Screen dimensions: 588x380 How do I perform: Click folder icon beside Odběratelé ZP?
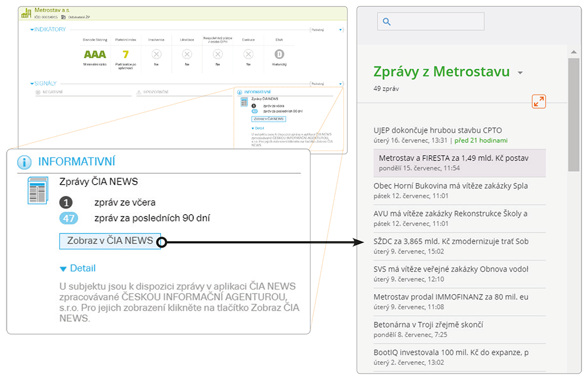pos(64,17)
